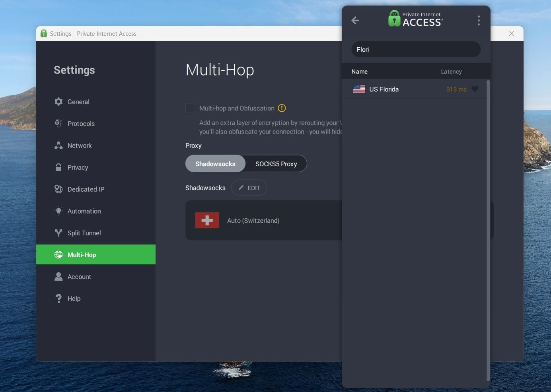Click the Network settings icon
Viewport: 551px width, 392px height.
coord(58,146)
